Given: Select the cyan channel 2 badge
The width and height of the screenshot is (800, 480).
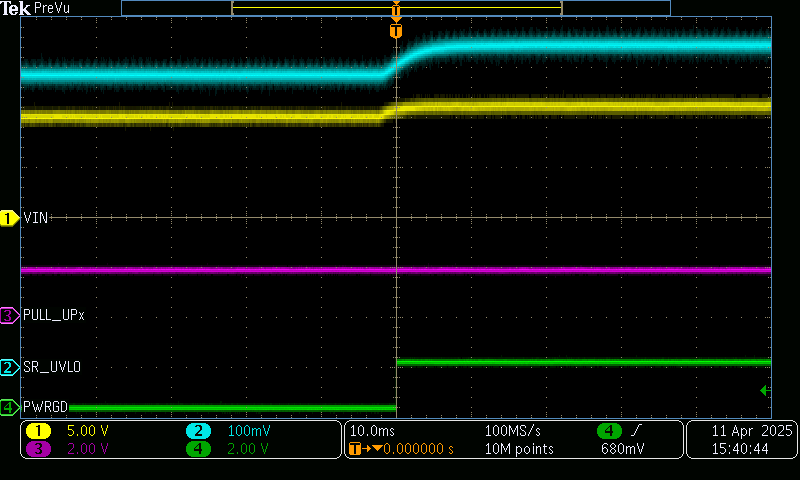Looking at the screenshot, I should point(198,431).
